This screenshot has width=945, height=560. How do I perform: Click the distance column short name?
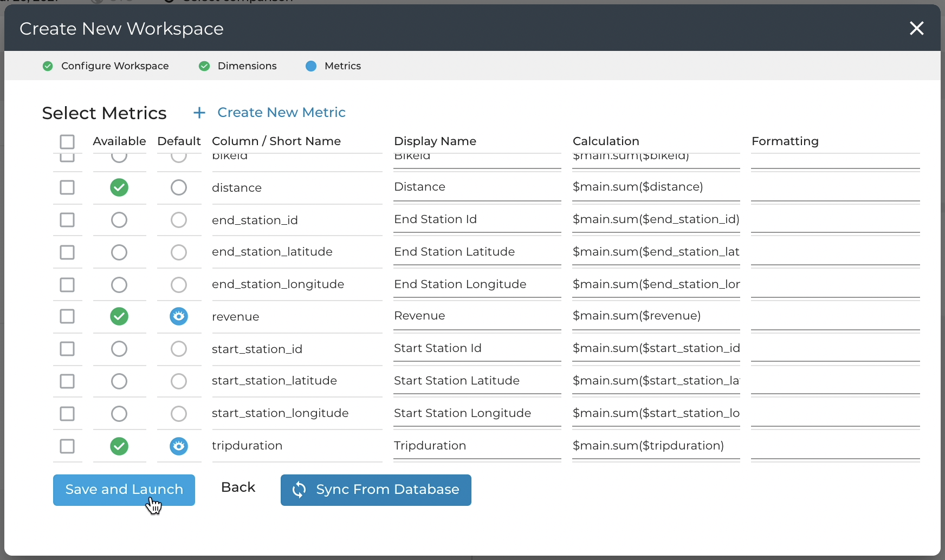click(x=237, y=188)
